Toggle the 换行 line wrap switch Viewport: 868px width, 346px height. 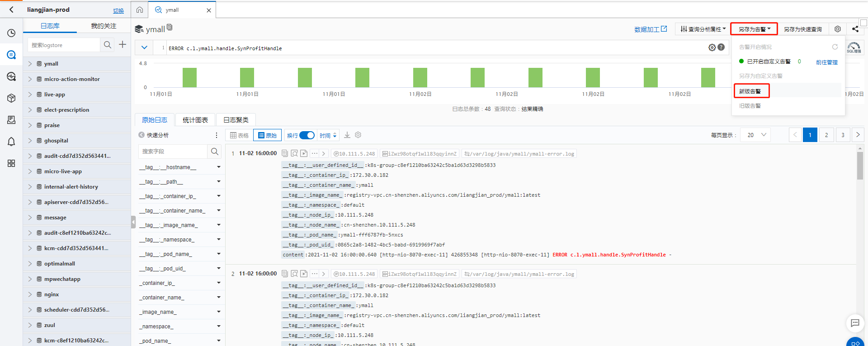coord(307,135)
